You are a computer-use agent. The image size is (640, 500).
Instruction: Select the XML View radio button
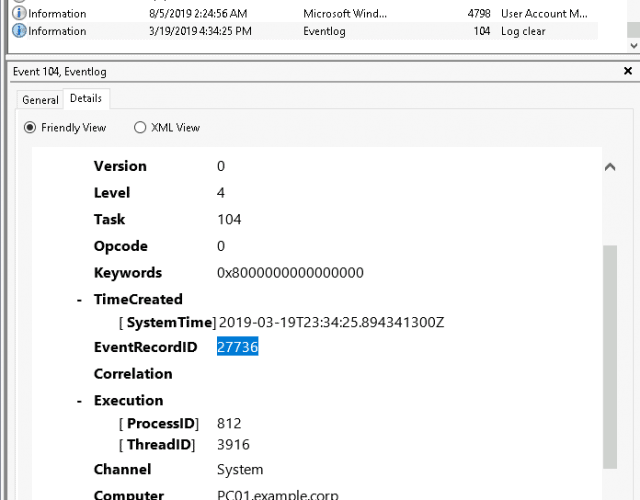coord(140,128)
